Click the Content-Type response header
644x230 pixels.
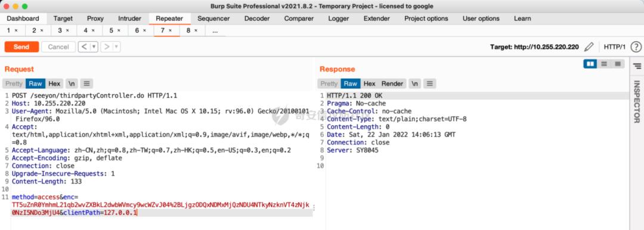[x=397, y=119]
